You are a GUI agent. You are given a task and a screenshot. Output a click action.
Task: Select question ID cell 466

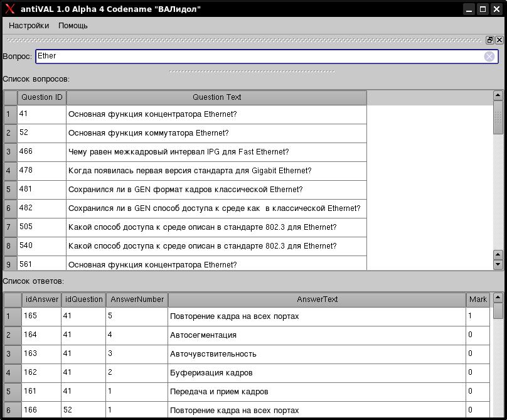(41, 152)
